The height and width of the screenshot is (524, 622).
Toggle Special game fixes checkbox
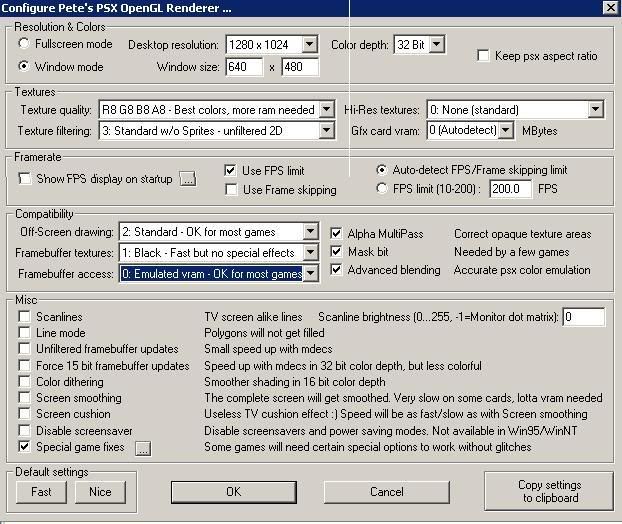(24, 447)
